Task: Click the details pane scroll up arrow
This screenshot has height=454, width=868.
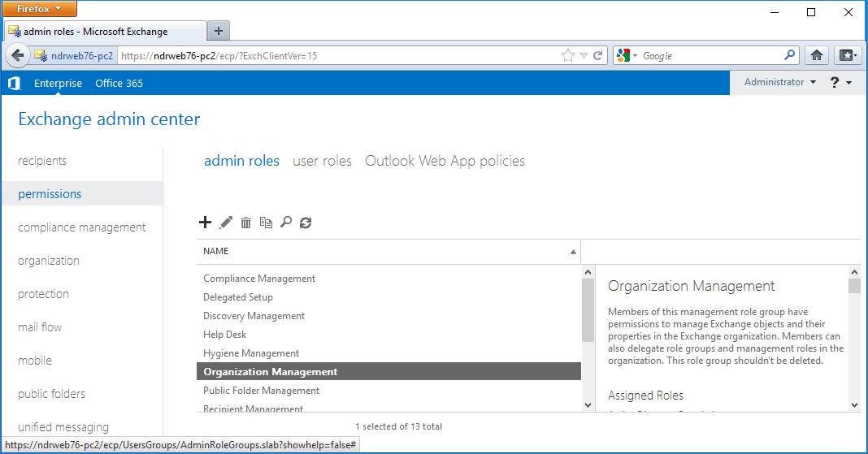Action: tap(854, 272)
